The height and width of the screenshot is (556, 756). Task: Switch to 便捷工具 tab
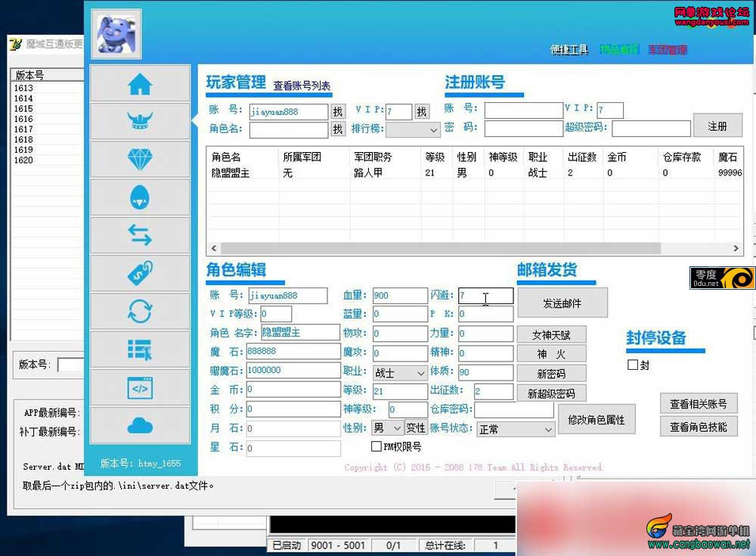(569, 50)
